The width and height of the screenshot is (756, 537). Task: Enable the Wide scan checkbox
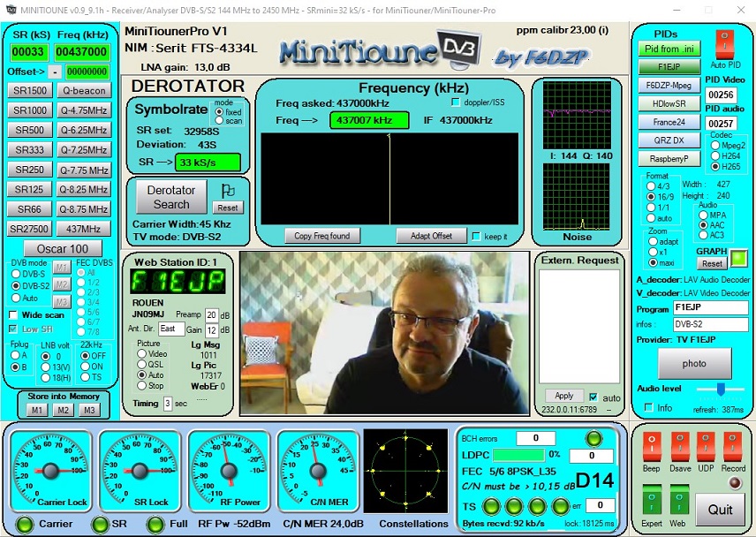15,314
